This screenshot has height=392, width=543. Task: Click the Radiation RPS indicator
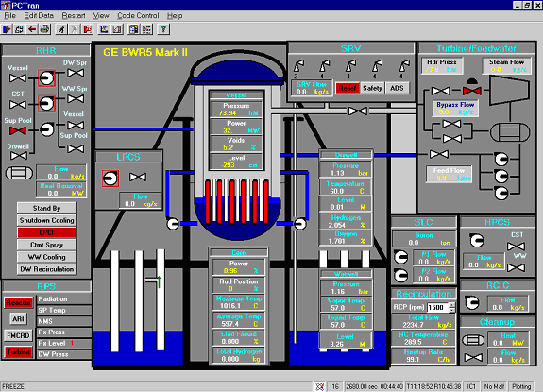pyautogui.click(x=64, y=298)
